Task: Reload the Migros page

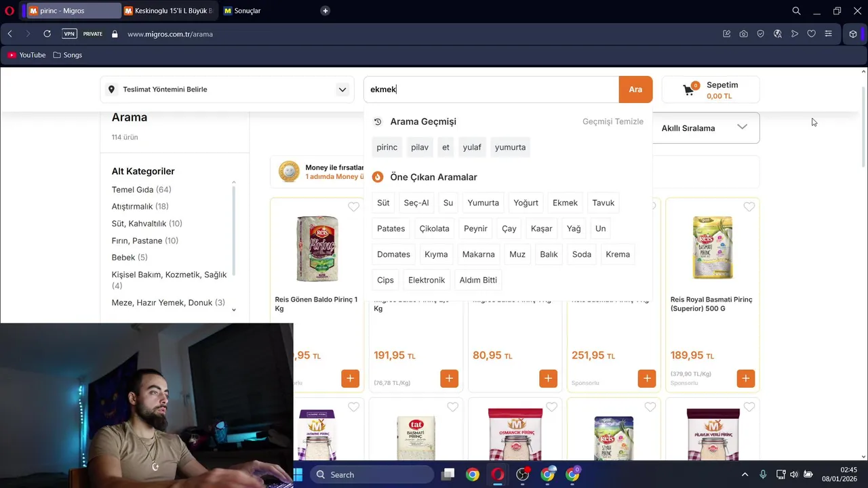Action: (x=47, y=34)
